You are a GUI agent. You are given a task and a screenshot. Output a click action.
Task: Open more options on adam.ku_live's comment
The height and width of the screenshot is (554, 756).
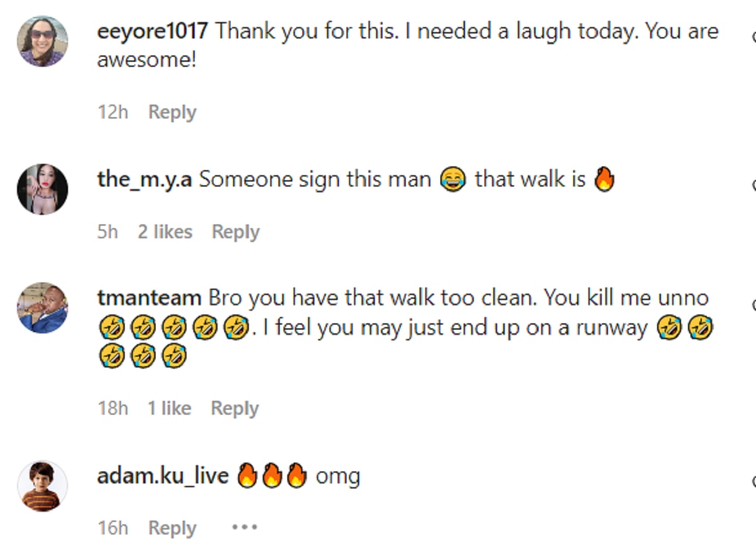click(244, 527)
